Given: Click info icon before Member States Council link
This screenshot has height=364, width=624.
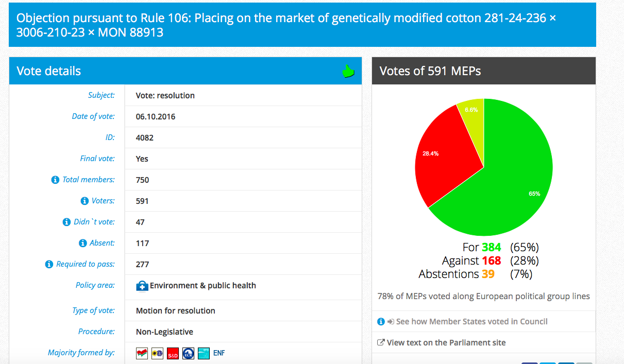Looking at the screenshot, I should [x=381, y=321].
